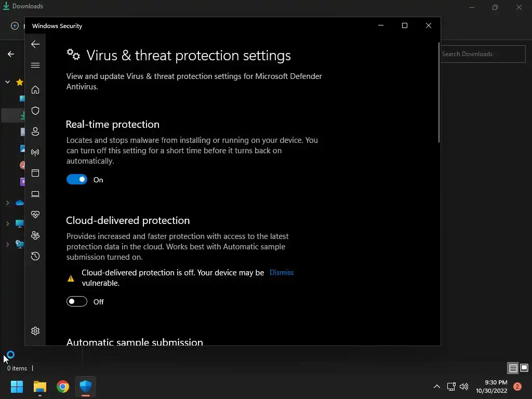
Task: Open Device security laptop icon
Action: (x=35, y=194)
